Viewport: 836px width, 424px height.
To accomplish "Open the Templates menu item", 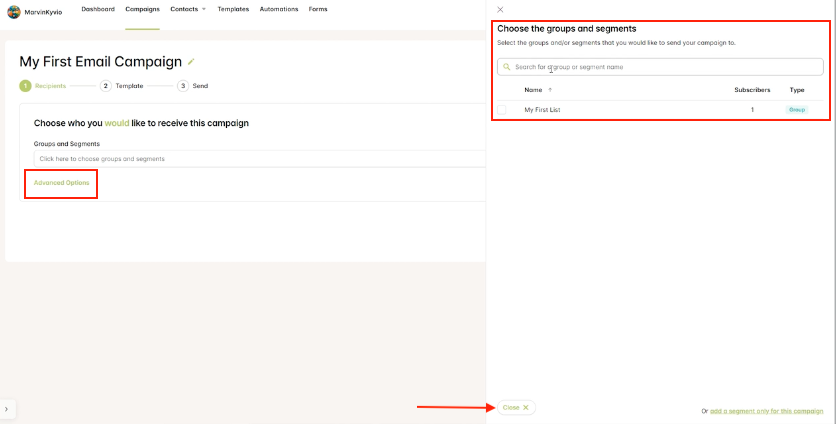I will pos(233,9).
